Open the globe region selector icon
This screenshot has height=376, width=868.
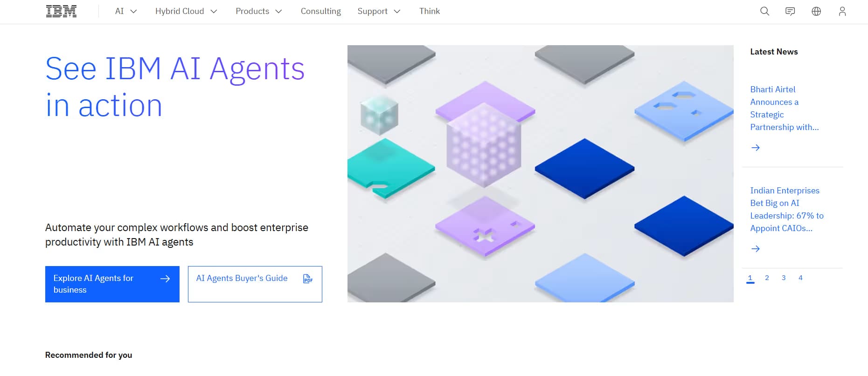816,11
